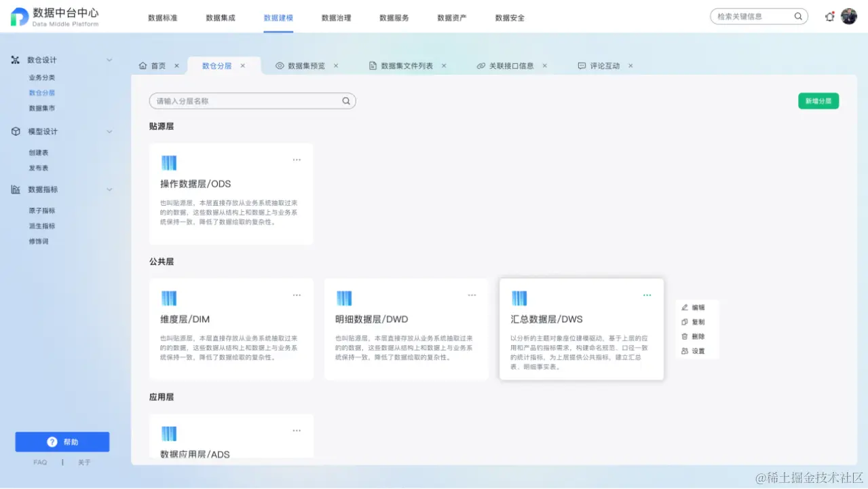Collapse the 数据指标 sidebar section
The height and width of the screenshot is (489, 868).
(x=109, y=189)
